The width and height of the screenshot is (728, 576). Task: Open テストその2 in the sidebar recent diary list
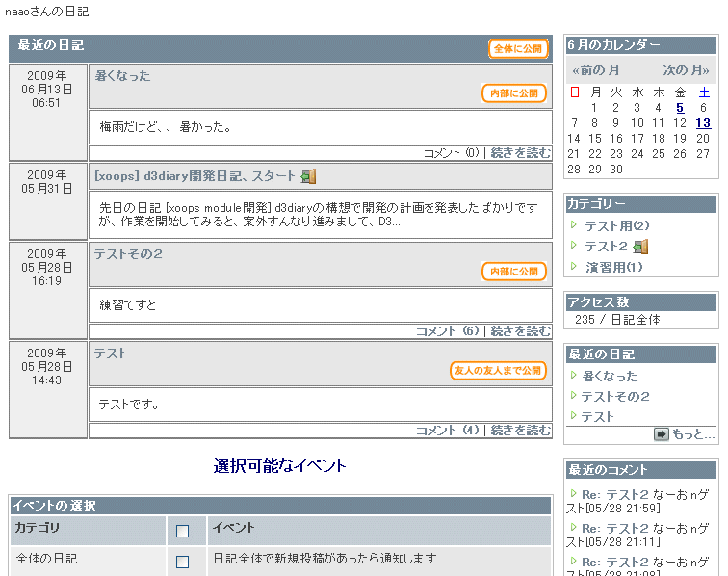(615, 397)
